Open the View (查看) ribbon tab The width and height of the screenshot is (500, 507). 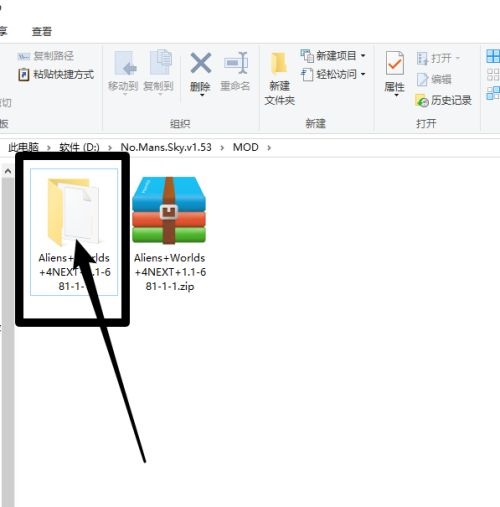pos(42,32)
